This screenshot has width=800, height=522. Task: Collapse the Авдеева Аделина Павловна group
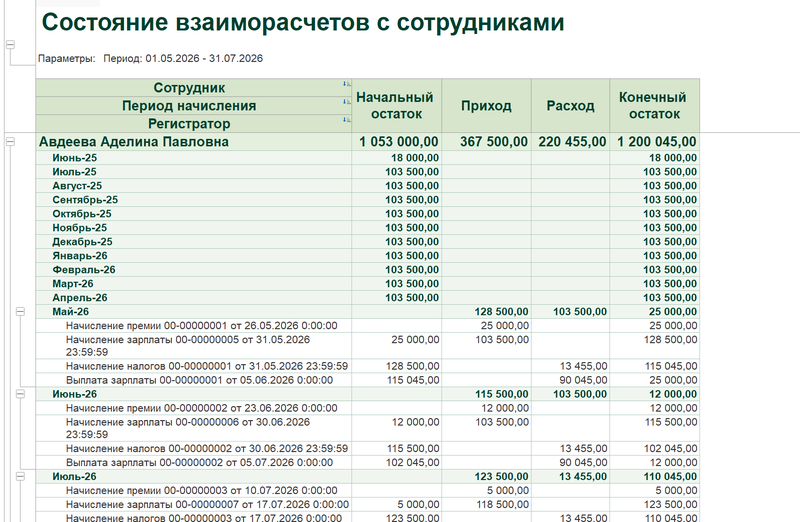10,142
